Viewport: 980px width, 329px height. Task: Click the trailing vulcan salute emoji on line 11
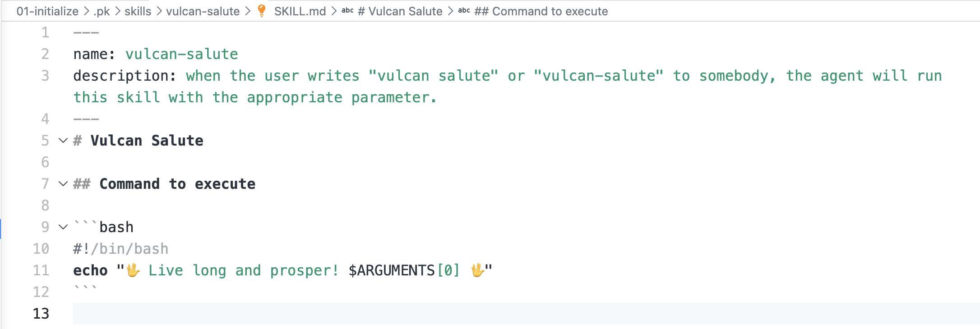[x=477, y=270]
